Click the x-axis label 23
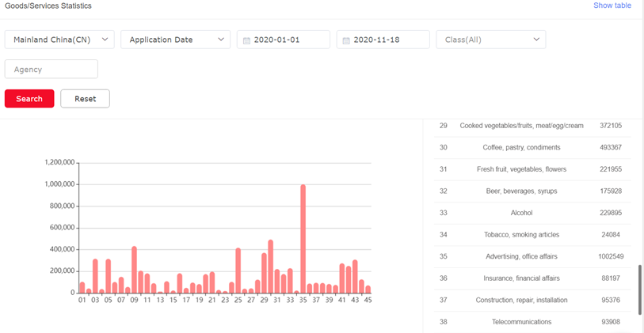 pos(225,300)
